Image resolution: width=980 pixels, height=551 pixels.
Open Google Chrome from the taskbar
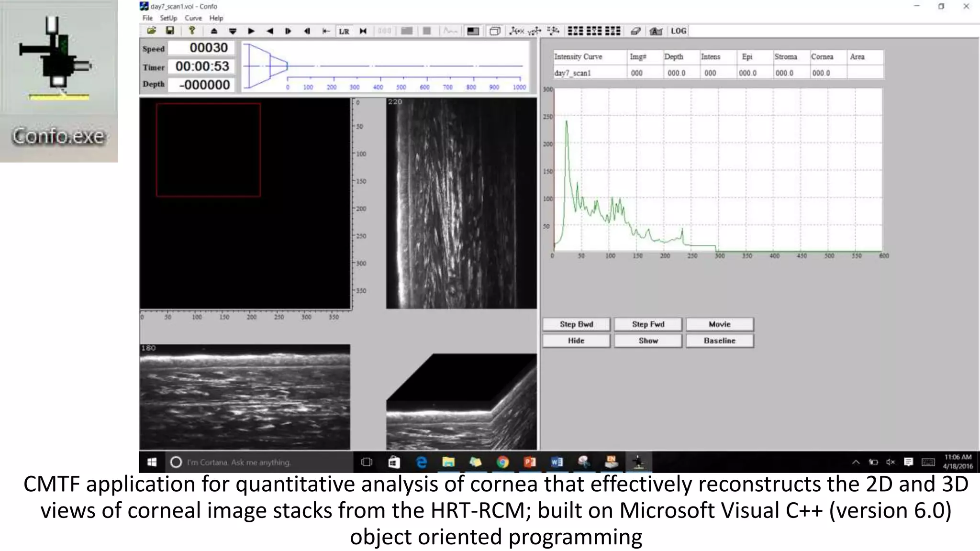[x=502, y=462]
